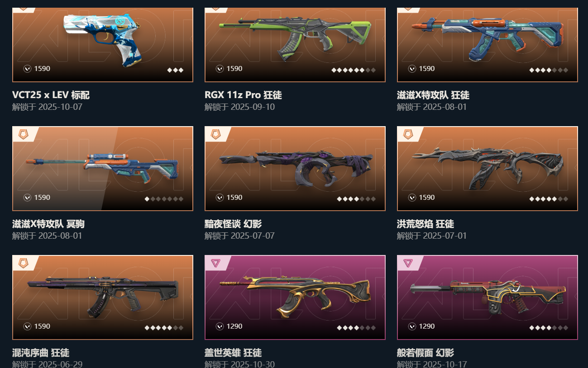Click the 1590 price on 混沌序曲 狂徒 card
588x368 pixels.
click(x=42, y=326)
